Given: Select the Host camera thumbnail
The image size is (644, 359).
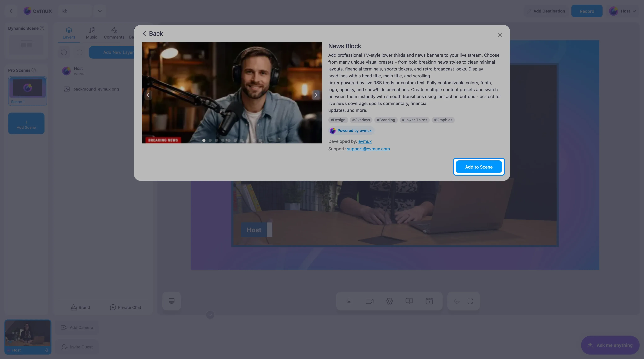Looking at the screenshot, I should point(28,336).
